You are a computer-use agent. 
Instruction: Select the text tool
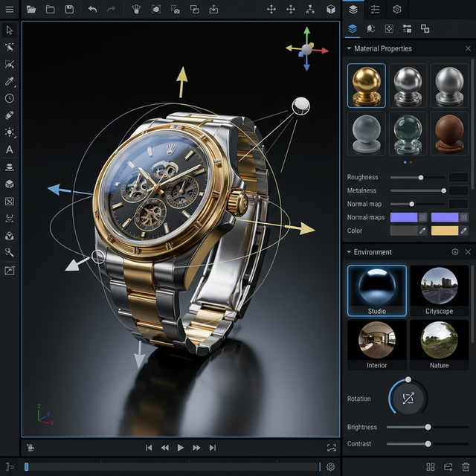tap(10, 149)
